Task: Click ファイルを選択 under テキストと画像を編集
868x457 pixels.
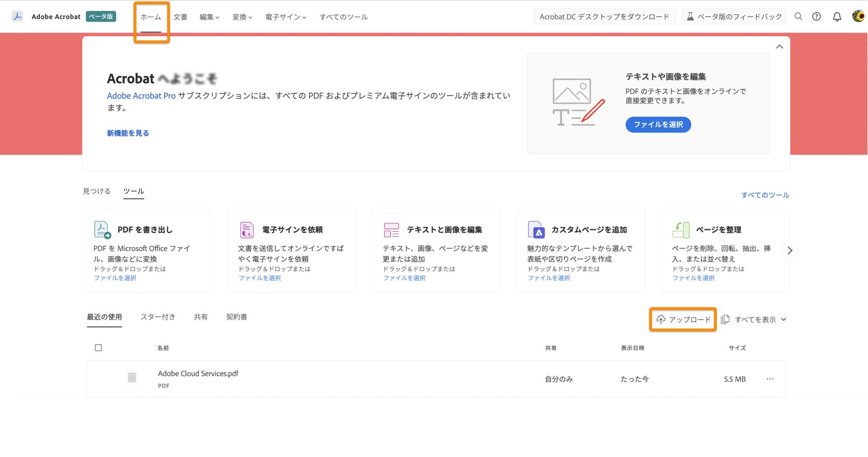Action: [x=404, y=278]
